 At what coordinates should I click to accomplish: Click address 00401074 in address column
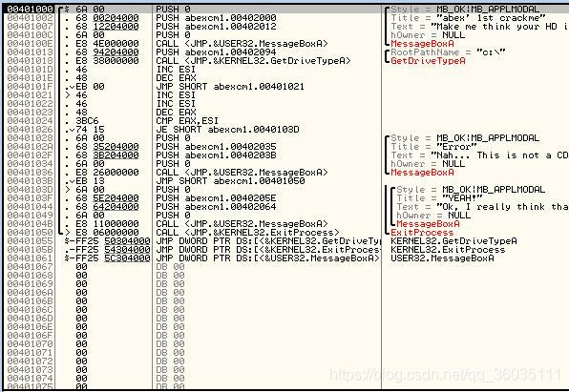tap(30, 379)
